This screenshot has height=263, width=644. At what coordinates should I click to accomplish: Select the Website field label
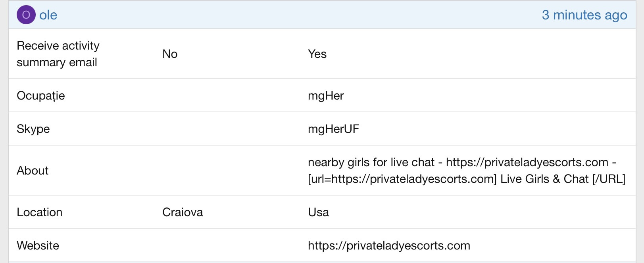coord(38,246)
